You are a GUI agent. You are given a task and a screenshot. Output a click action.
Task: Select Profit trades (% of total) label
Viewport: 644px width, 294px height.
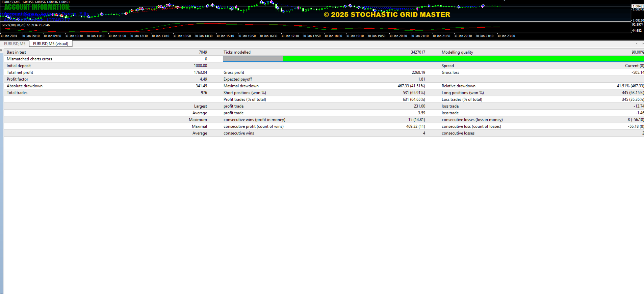(245, 99)
